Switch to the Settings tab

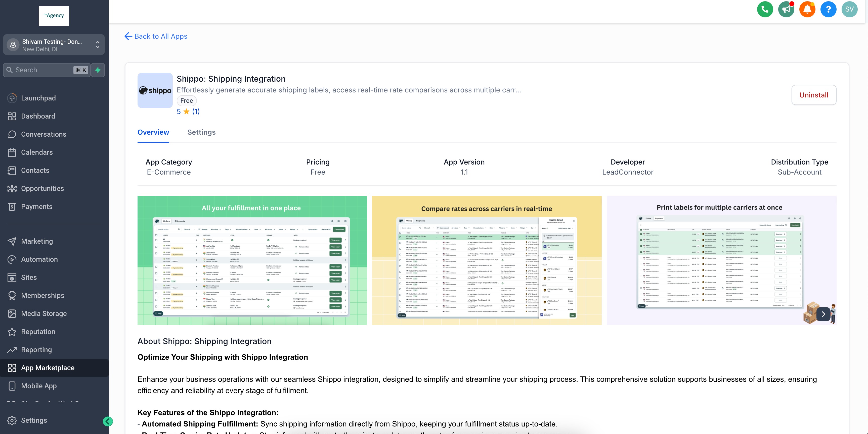point(201,132)
